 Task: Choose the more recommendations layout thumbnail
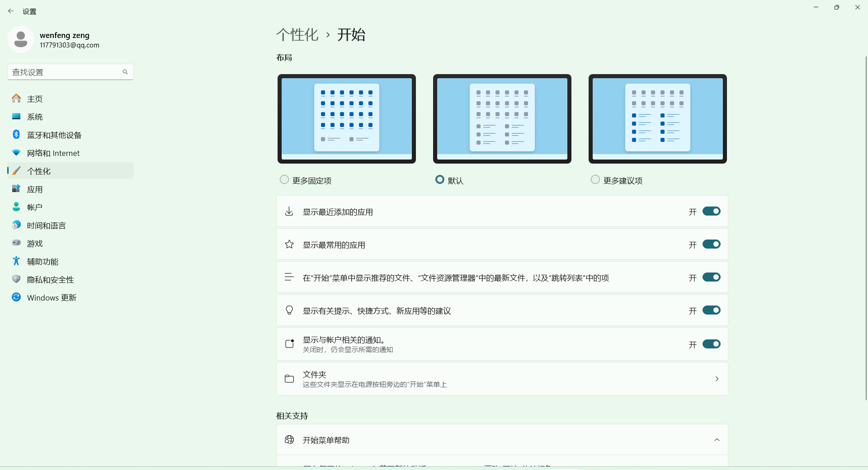tap(658, 119)
